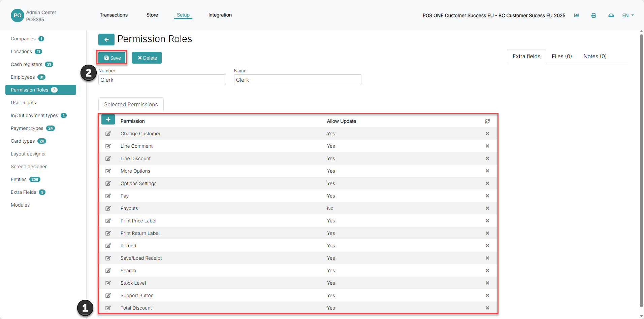Image resolution: width=644 pixels, height=319 pixels.
Task: Edit the Options Settings permission
Action: pos(108,183)
